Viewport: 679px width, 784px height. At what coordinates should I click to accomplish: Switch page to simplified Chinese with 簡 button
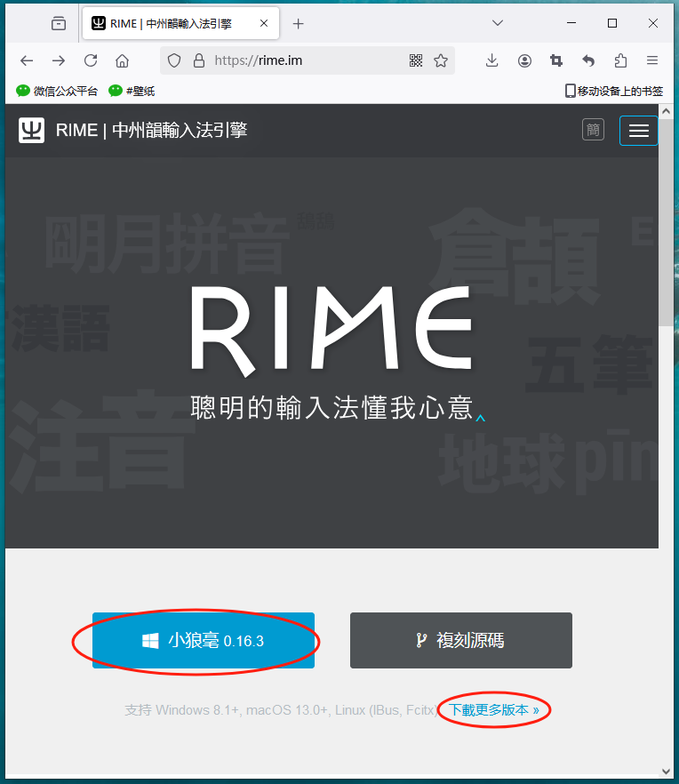point(593,130)
